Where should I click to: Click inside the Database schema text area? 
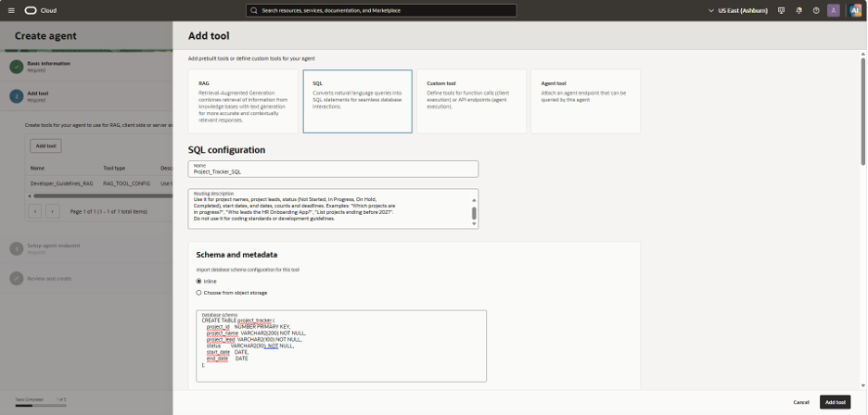click(x=341, y=346)
